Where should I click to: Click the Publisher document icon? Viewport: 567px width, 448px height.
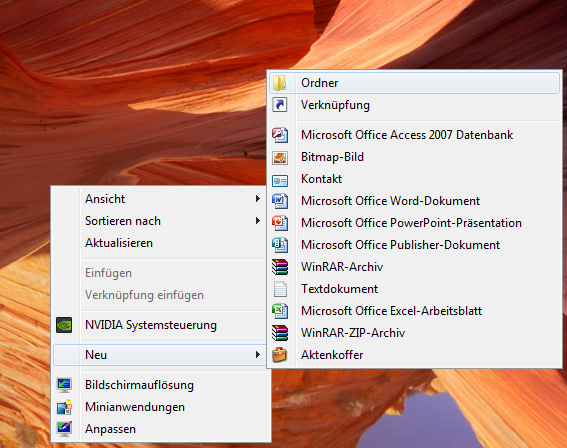[280, 245]
